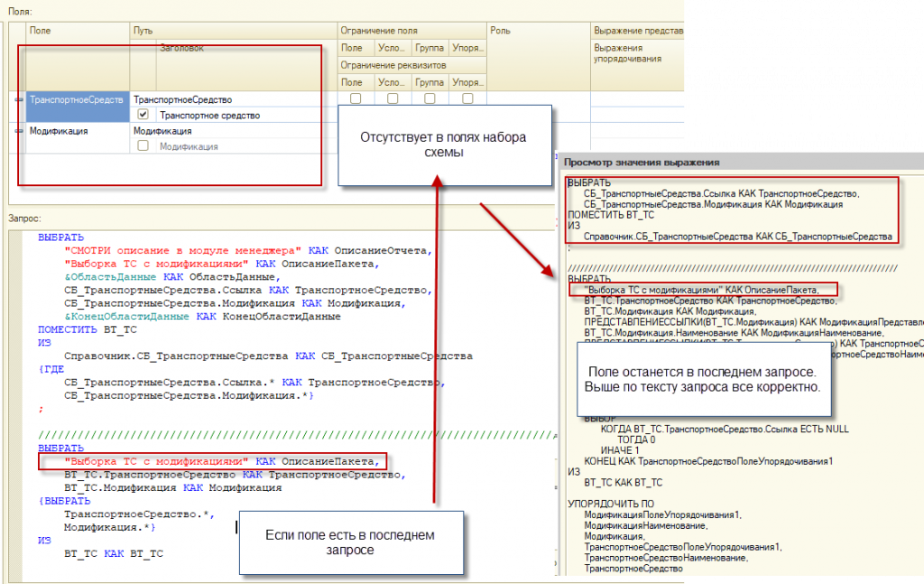Click the '&ОбластьДанные КАК ОбластьДанные' line
This screenshot has height=584, width=924.
tap(172, 277)
